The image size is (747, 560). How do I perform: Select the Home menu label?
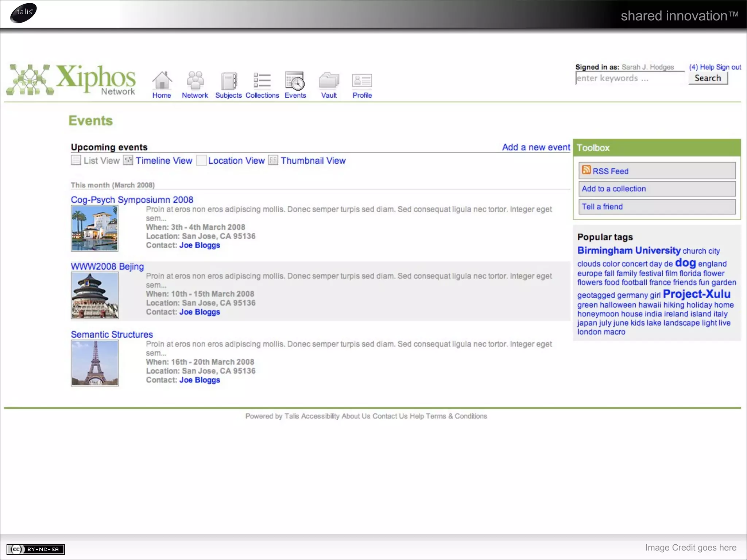point(162,95)
